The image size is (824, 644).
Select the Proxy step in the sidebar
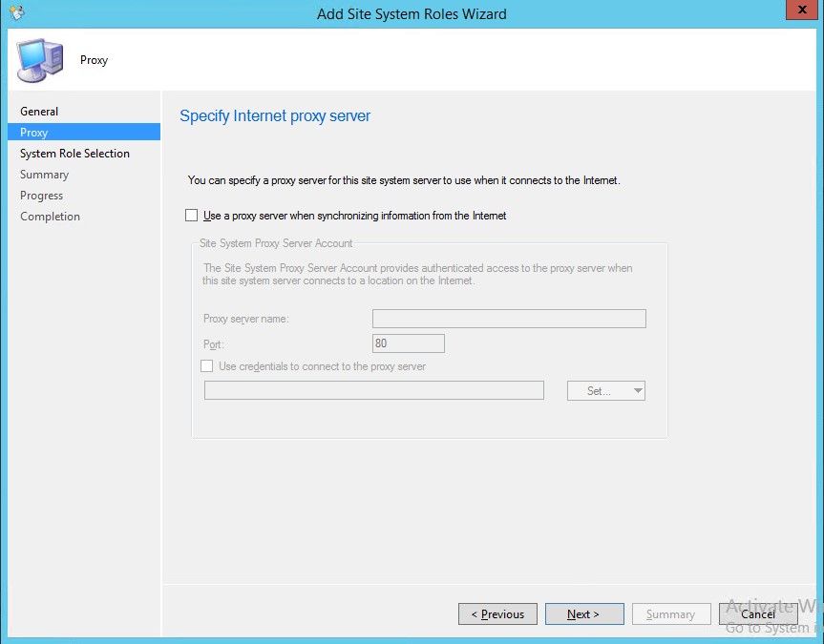point(34,133)
